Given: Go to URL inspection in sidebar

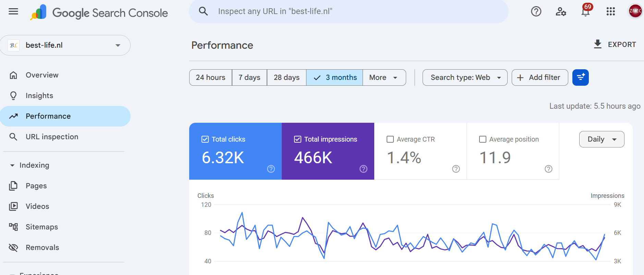Looking at the screenshot, I should (52, 137).
